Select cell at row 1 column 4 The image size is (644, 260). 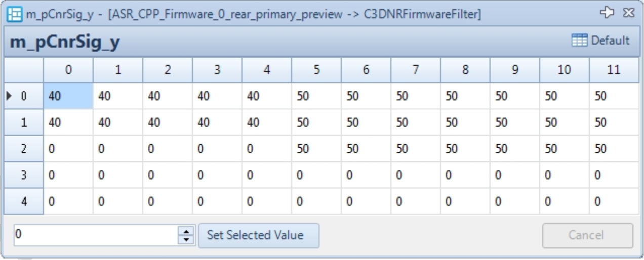coord(267,122)
